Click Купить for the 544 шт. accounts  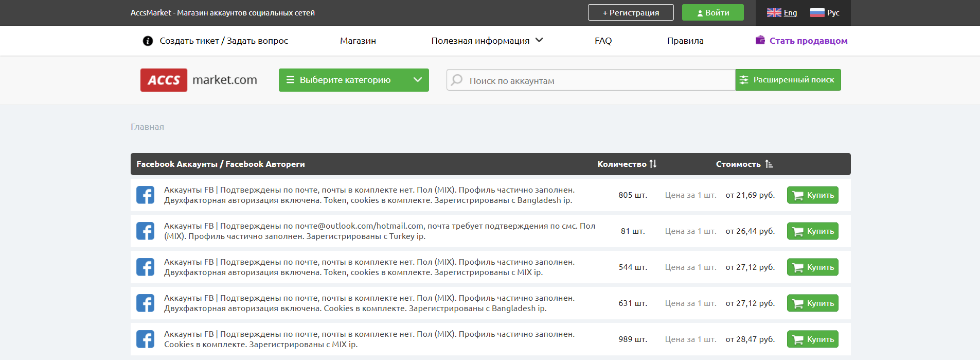[x=813, y=267]
